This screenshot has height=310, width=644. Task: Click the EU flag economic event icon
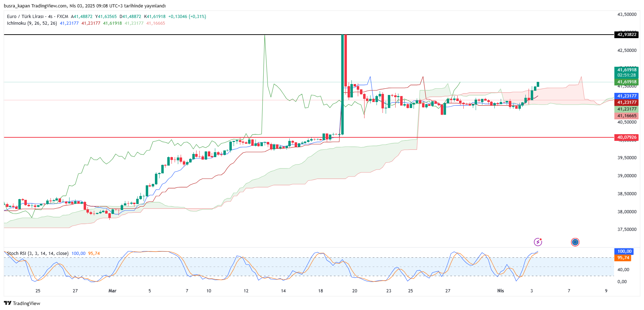pos(575,242)
